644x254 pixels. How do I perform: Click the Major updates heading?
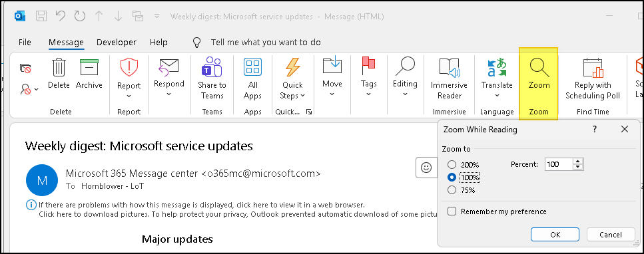177,239
